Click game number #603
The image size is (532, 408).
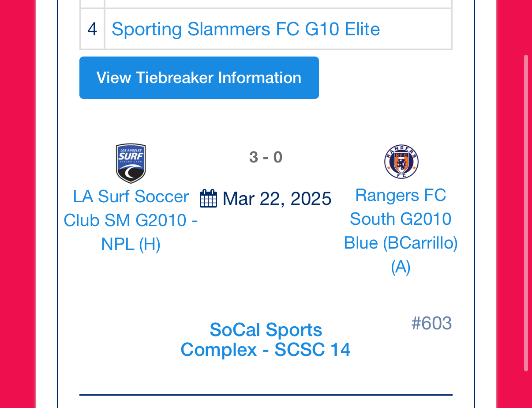pos(431,323)
